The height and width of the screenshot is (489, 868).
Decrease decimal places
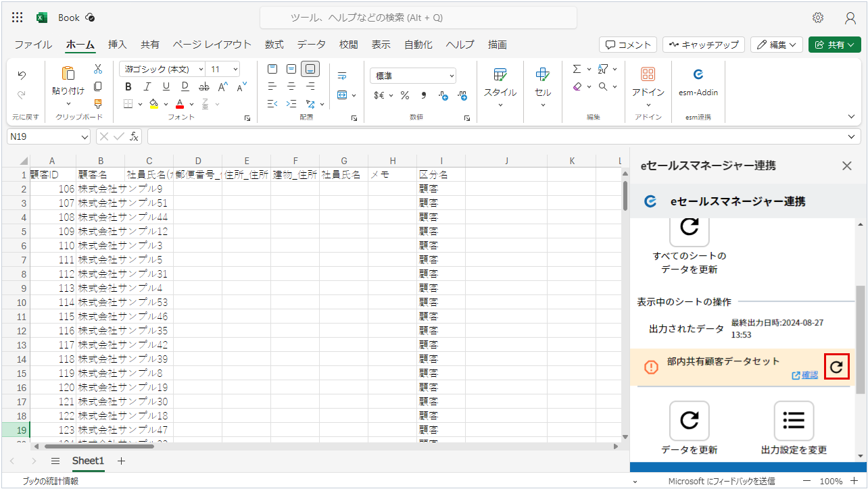tap(462, 95)
